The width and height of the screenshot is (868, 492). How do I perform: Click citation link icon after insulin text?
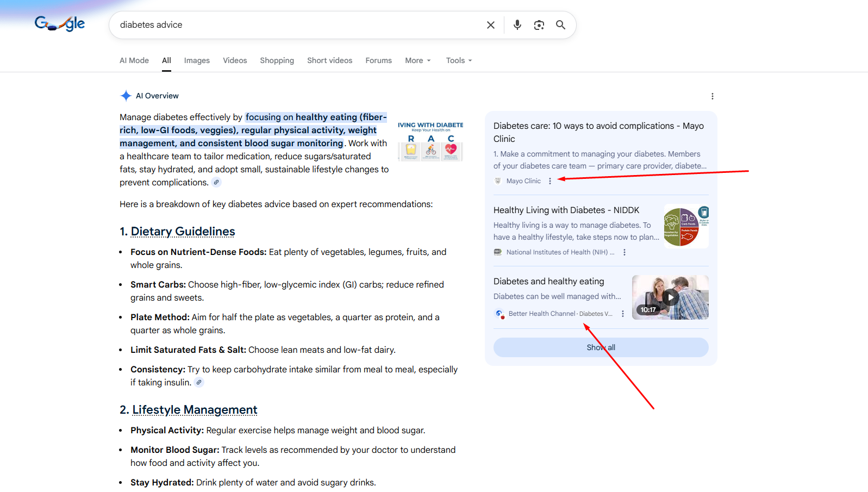pyautogui.click(x=199, y=382)
